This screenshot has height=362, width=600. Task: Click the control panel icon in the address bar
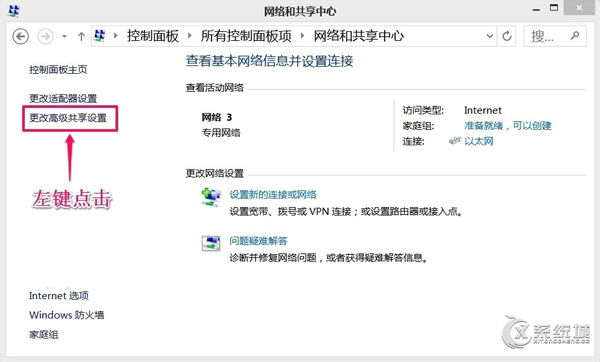click(99, 36)
